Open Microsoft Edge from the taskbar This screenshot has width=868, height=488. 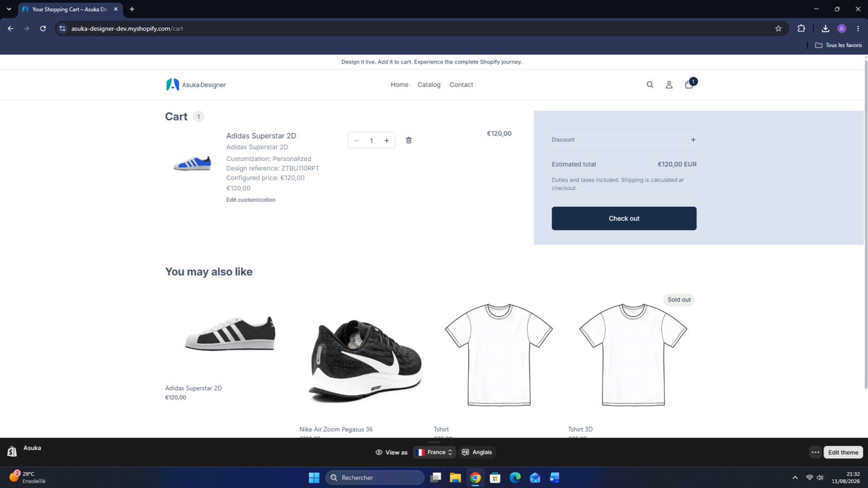(515, 478)
